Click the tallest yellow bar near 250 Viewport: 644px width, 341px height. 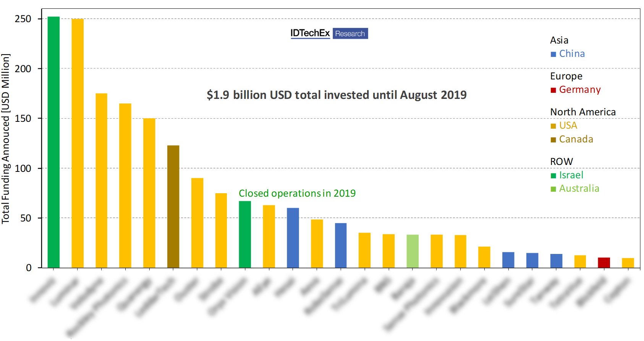tap(78, 143)
